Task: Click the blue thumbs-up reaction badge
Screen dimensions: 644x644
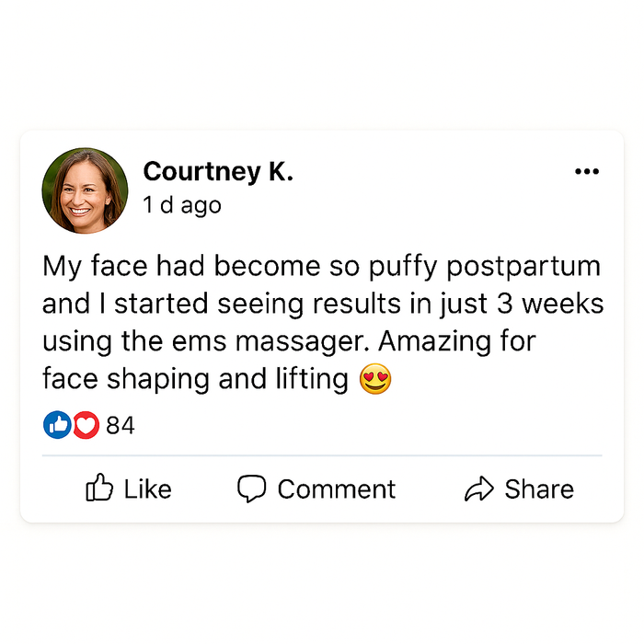Action: [57, 425]
